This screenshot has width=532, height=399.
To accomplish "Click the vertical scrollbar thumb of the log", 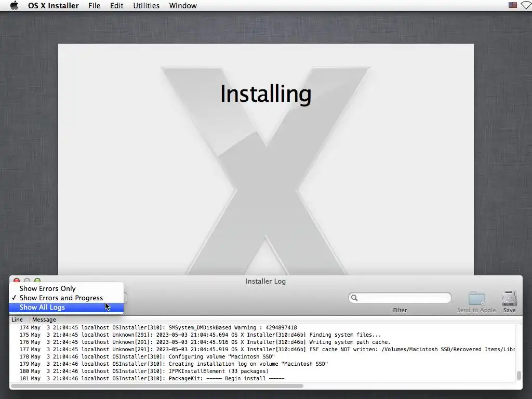I will pyautogui.click(x=519, y=376).
